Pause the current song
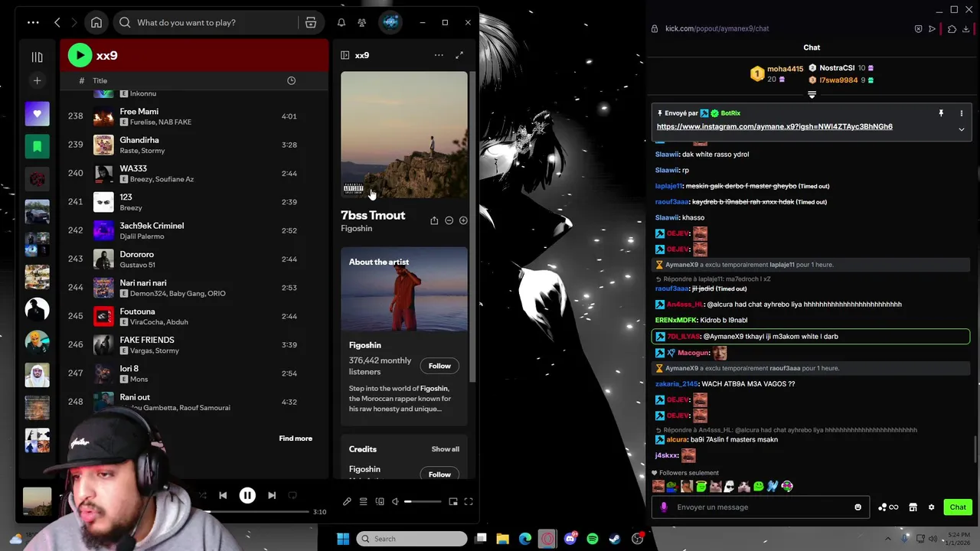 [x=247, y=496]
